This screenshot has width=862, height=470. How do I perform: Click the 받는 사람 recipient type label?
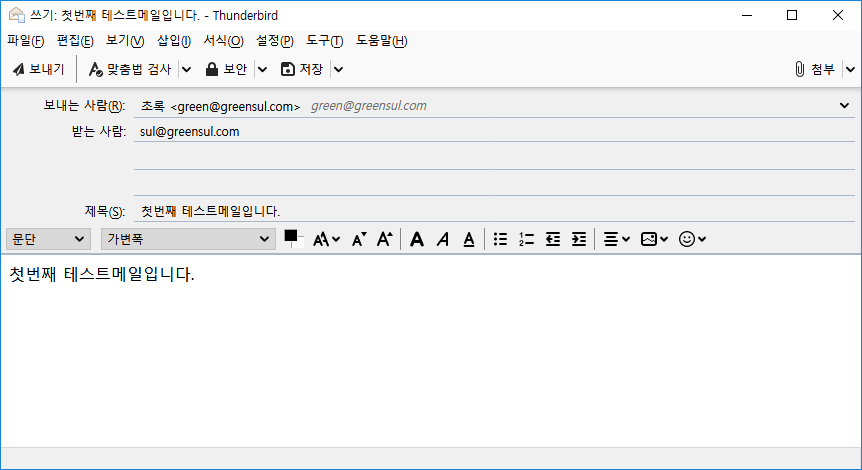tap(99, 132)
